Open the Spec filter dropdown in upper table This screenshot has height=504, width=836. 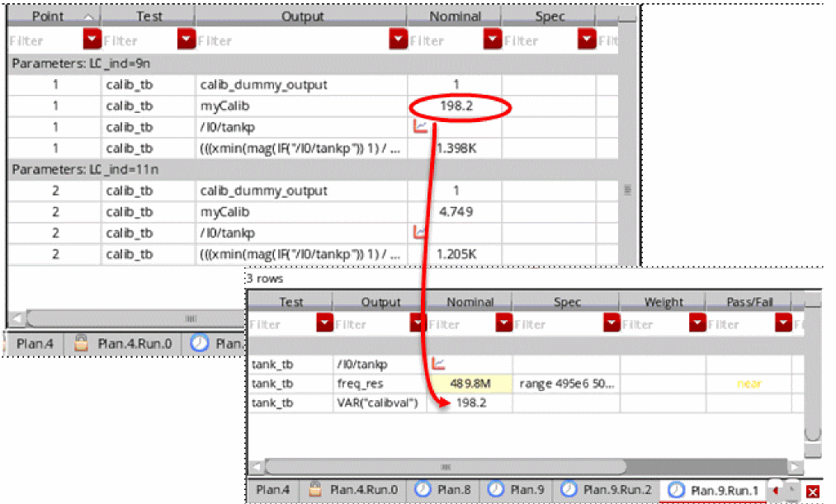(587, 39)
